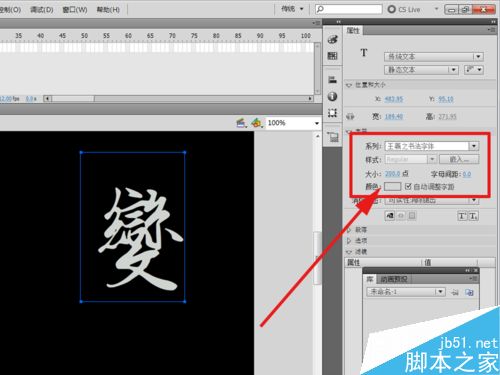500x375 pixels.
Task: Open the 传统 workspace switcher dropdown
Action: tap(292, 9)
